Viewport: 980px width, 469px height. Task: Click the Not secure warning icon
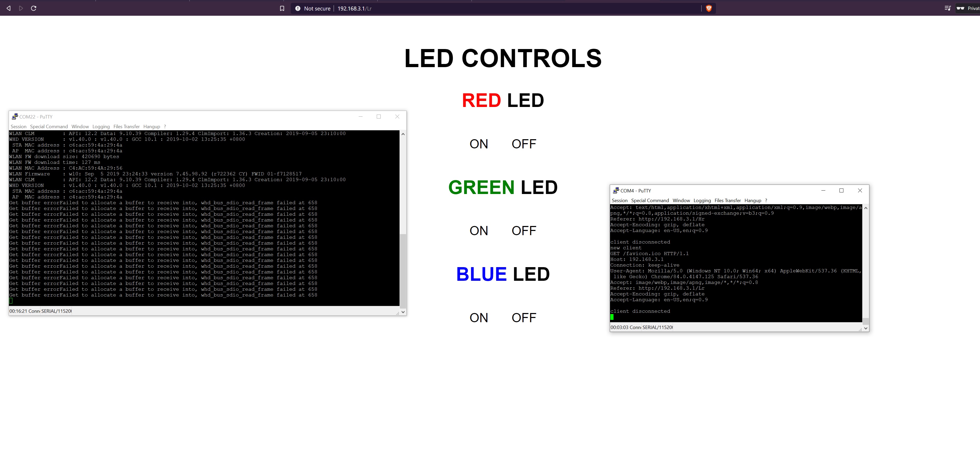pos(298,8)
